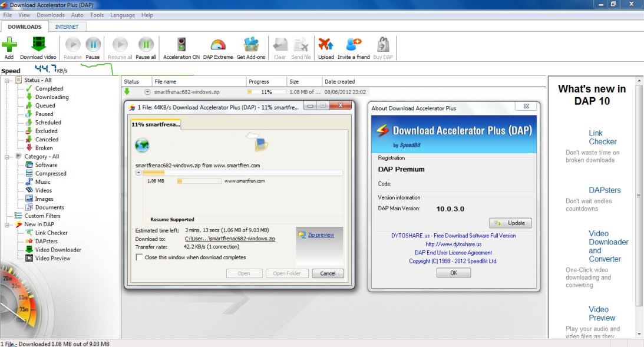644x347 pixels.
Task: Open the Language menu
Action: point(123,15)
